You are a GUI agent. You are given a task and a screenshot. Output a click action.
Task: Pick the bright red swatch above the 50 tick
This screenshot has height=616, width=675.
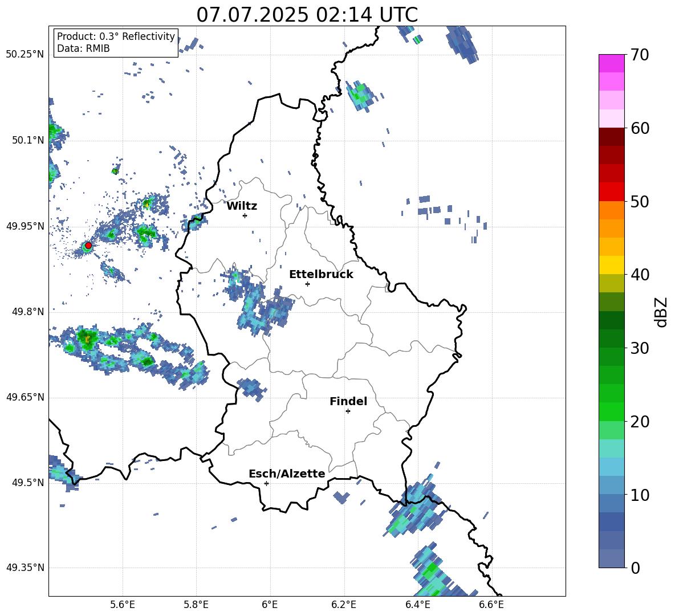(x=612, y=192)
